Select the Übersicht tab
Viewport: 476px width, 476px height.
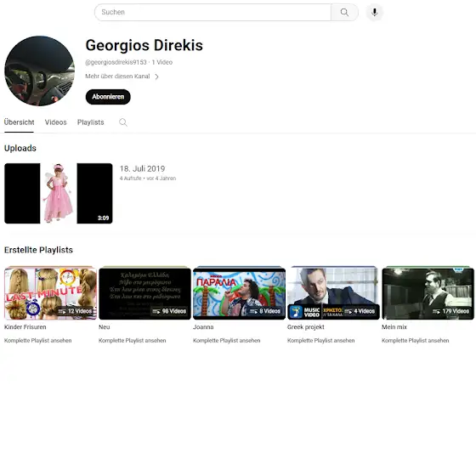pyautogui.click(x=19, y=122)
